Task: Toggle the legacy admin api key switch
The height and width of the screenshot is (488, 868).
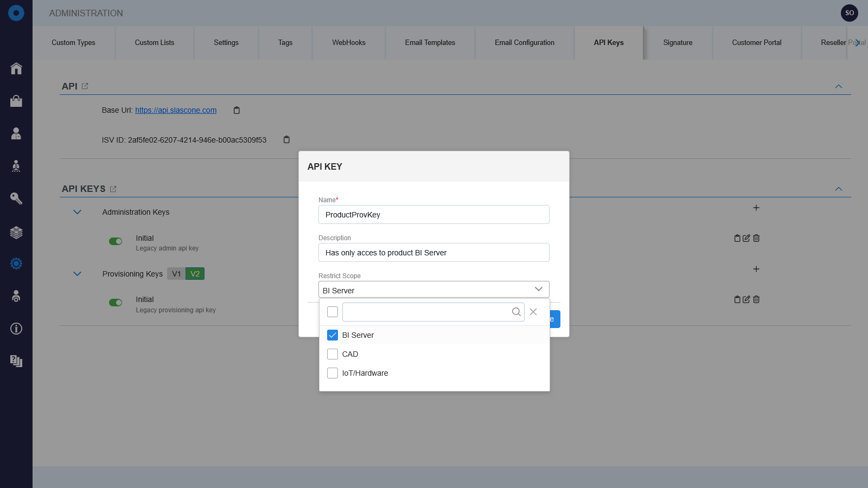Action: (116, 241)
